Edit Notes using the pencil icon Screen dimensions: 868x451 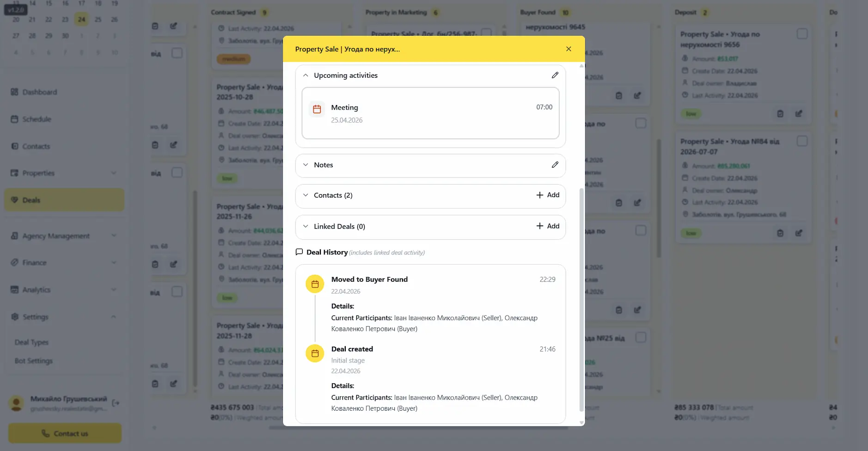(555, 165)
